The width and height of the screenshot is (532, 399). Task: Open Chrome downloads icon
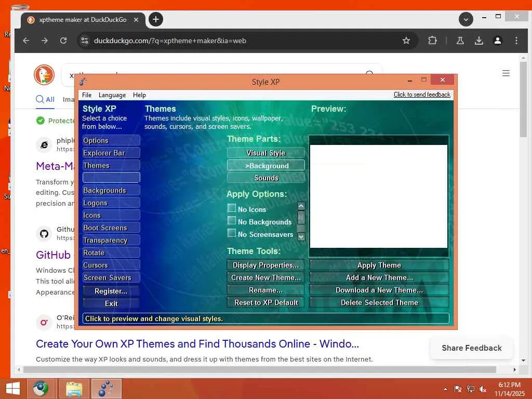point(478,41)
